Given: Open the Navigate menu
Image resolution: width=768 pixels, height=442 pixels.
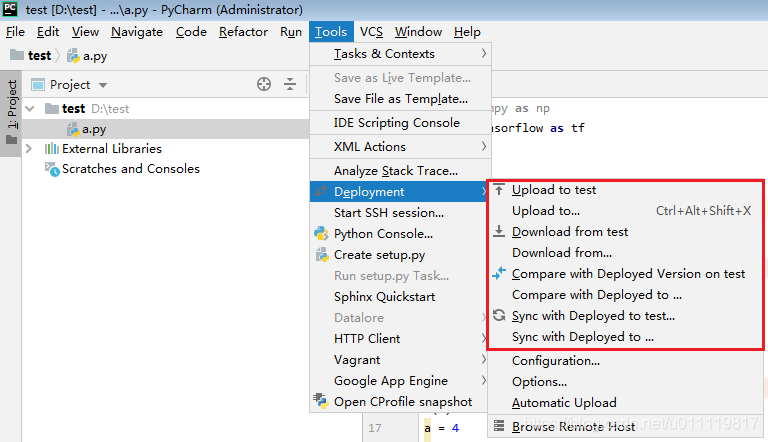Looking at the screenshot, I should click(x=137, y=32).
